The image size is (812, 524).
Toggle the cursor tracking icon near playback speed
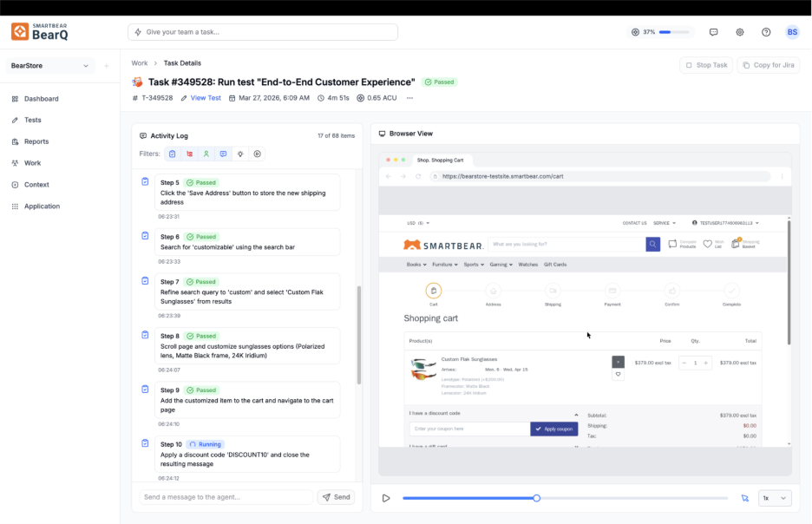coord(744,498)
